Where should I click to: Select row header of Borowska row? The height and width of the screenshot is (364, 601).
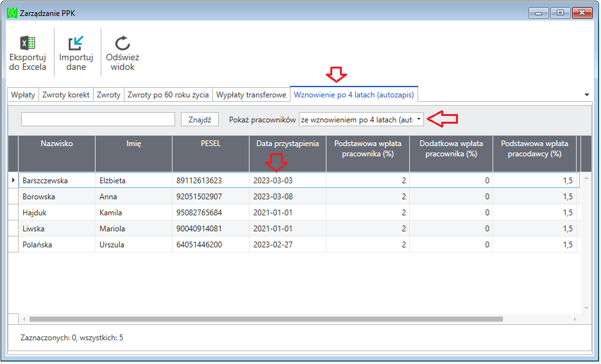tap(13, 196)
